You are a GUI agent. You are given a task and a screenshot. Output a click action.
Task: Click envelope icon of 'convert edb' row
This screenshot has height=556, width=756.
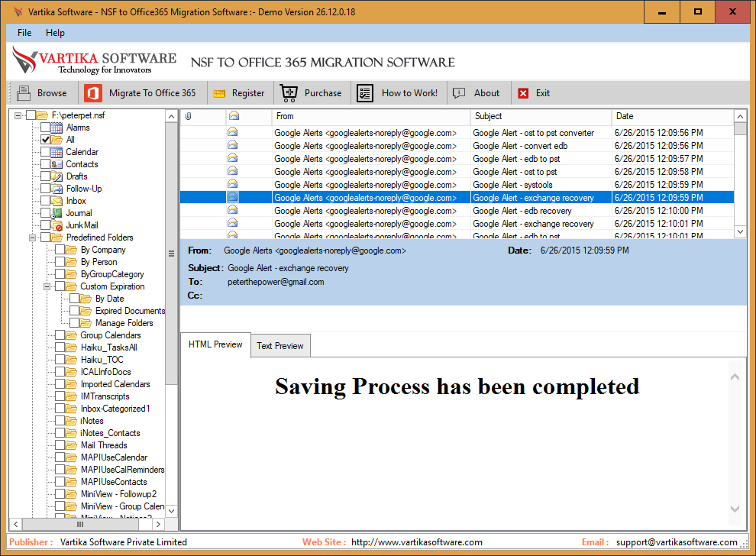pyautogui.click(x=232, y=145)
